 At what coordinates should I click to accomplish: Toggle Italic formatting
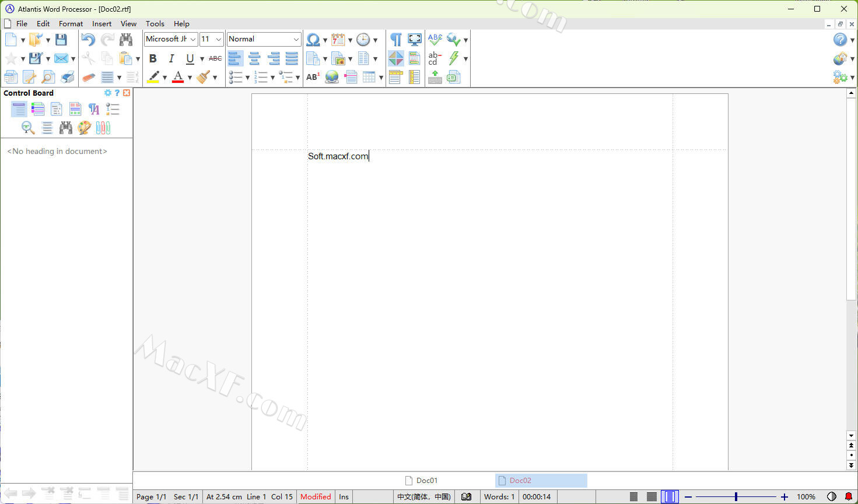click(x=171, y=58)
